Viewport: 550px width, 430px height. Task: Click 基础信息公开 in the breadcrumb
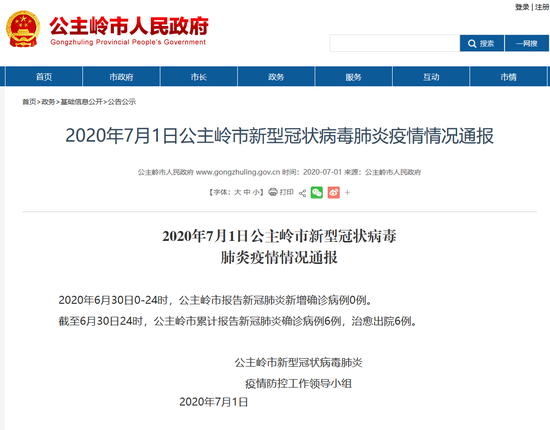click(81, 102)
